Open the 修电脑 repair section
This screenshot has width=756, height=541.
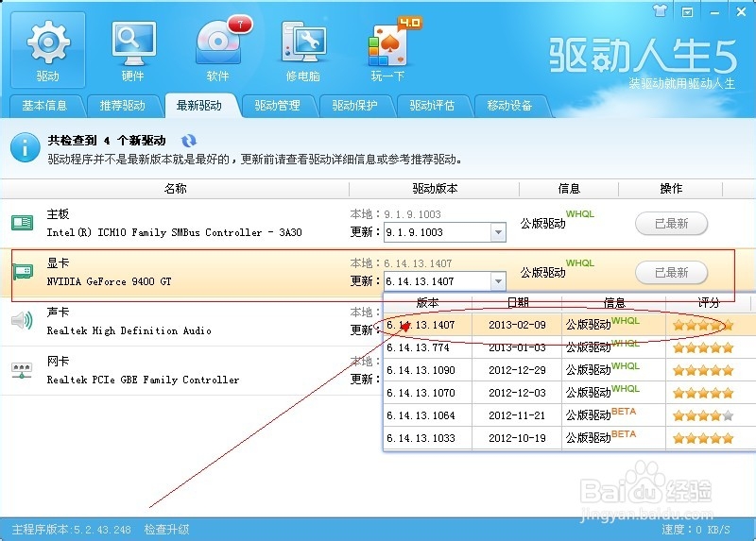point(303,50)
